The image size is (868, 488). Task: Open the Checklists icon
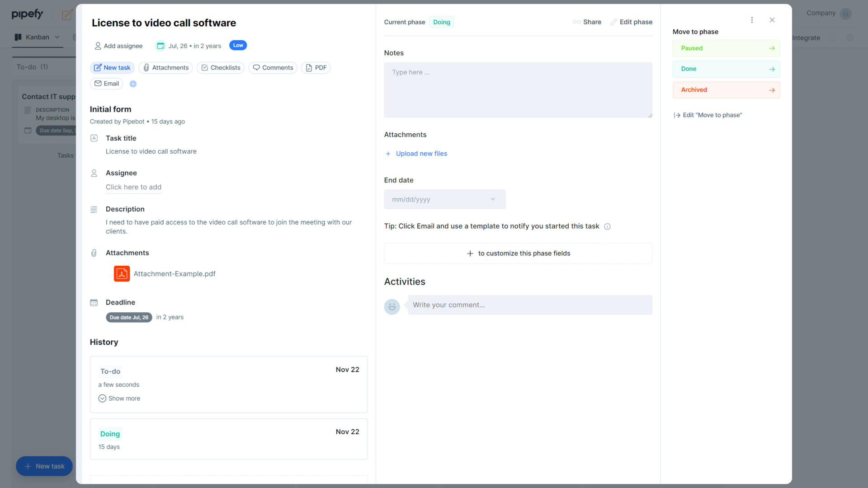click(x=205, y=67)
